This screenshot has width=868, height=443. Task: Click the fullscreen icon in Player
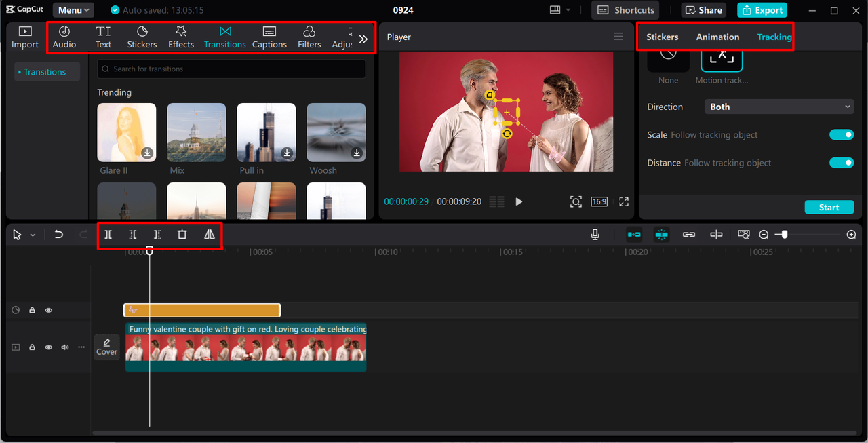[624, 201]
